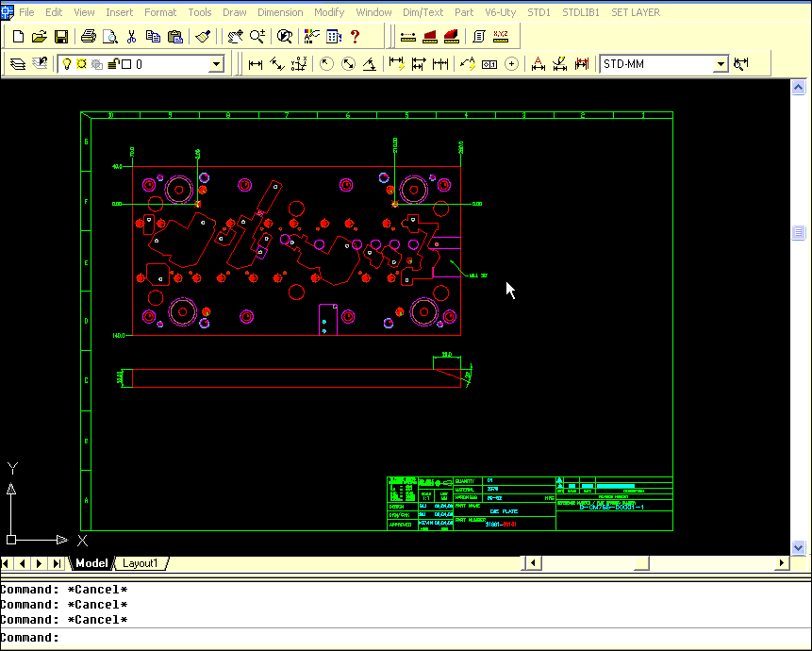812x651 pixels.
Task: Select Aligned Dimension tool
Action: tap(277, 64)
